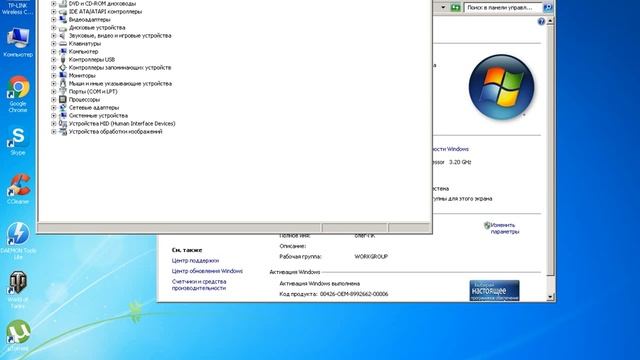Select the Системные устройства label
The image size is (640, 360).
[x=98, y=116]
